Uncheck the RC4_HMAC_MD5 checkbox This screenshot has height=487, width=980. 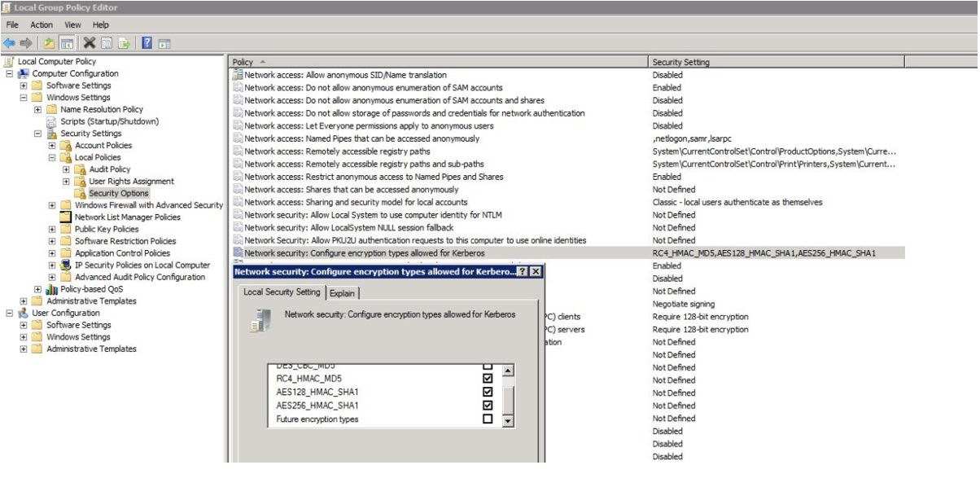[x=488, y=379]
